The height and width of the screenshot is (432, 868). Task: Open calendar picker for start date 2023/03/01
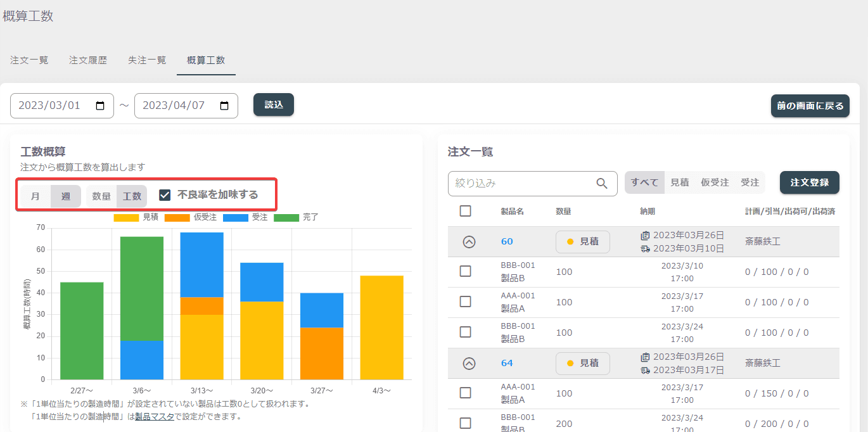pos(100,106)
